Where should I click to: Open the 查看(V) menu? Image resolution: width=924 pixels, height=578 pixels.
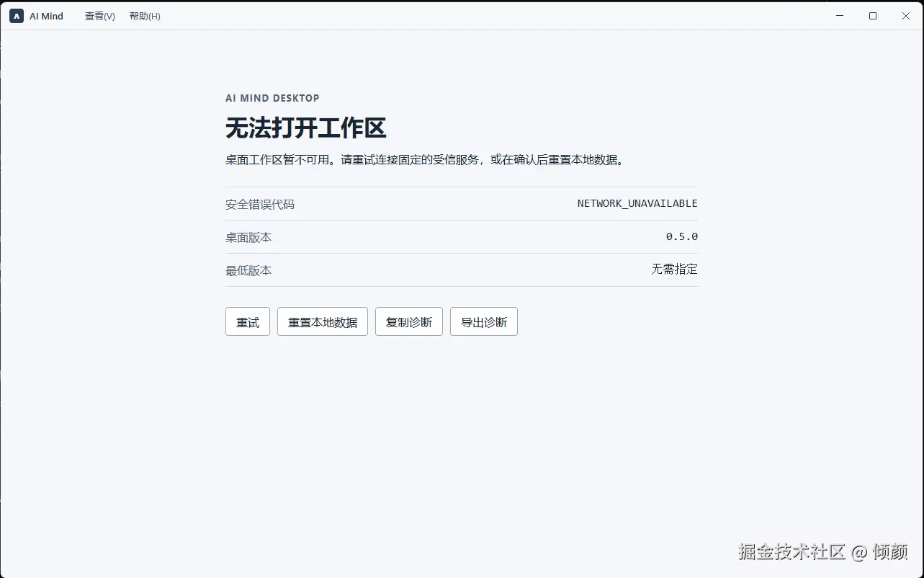click(x=100, y=16)
